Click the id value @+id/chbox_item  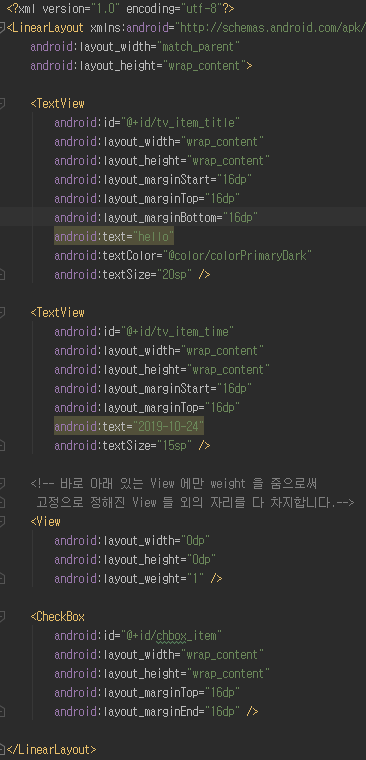(x=172, y=635)
